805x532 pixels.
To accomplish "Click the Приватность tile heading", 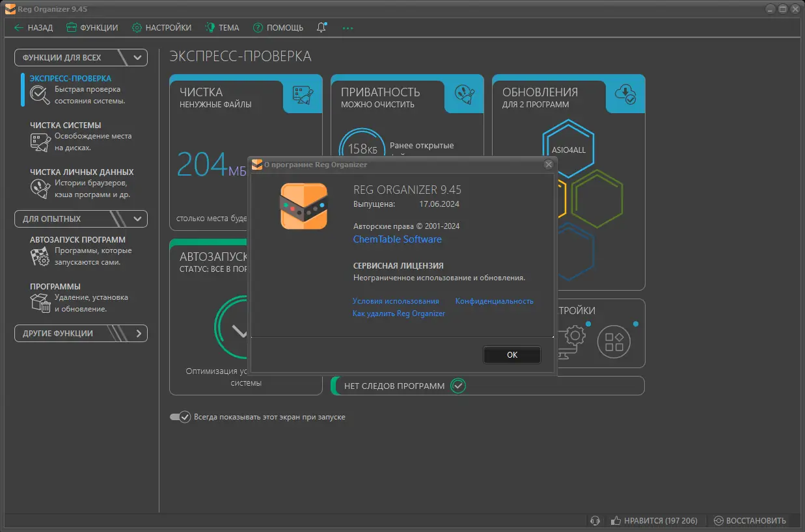I will [x=381, y=92].
